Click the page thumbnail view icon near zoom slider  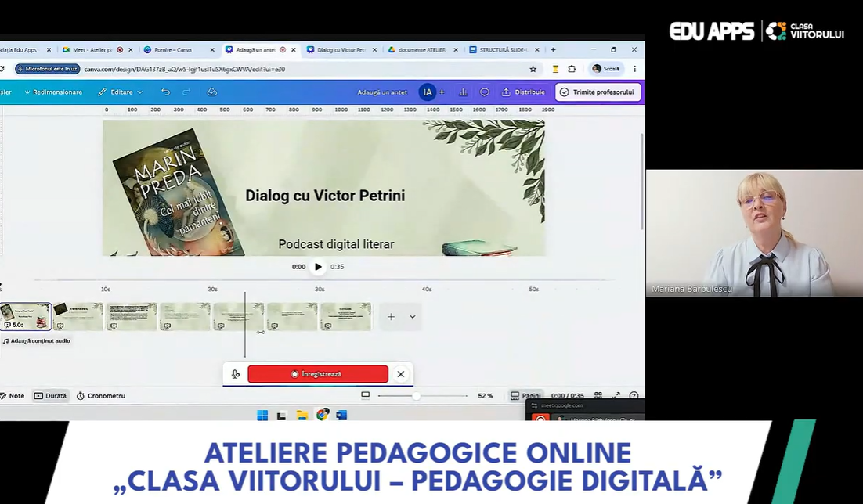click(366, 395)
